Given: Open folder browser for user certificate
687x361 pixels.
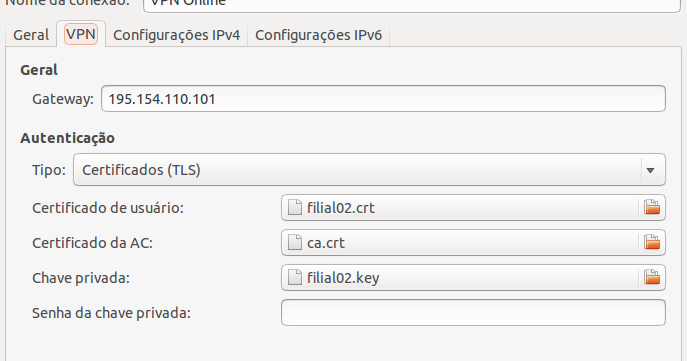Looking at the screenshot, I should coord(652,207).
